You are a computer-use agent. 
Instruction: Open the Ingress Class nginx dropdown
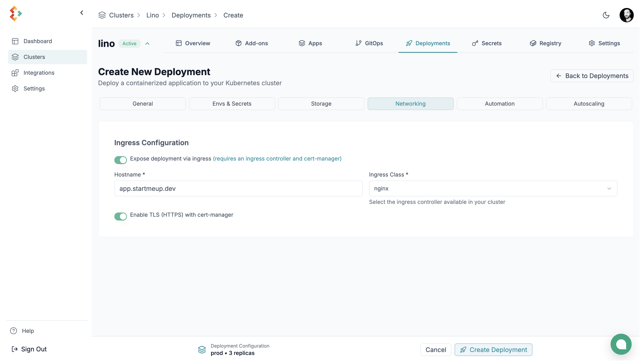[493, 189]
